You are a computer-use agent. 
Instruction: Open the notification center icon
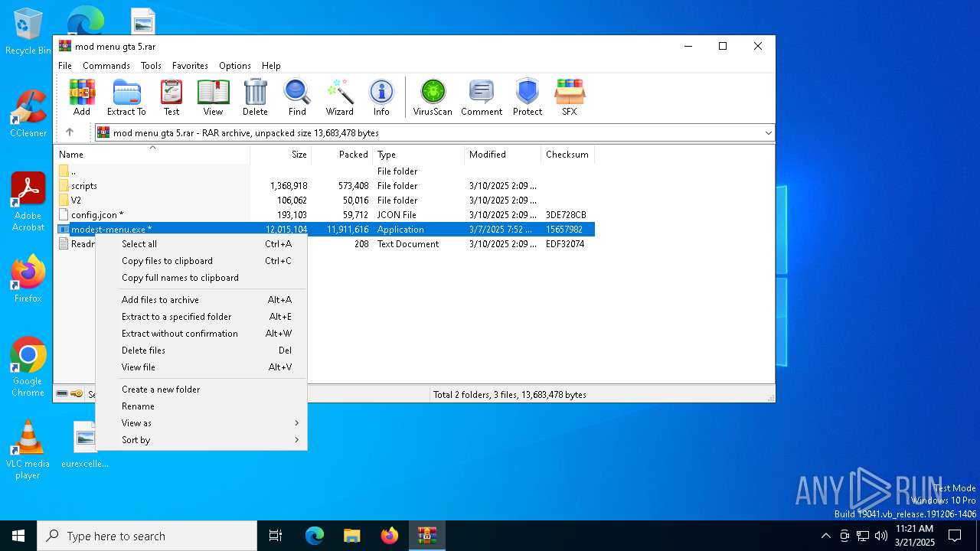955,536
